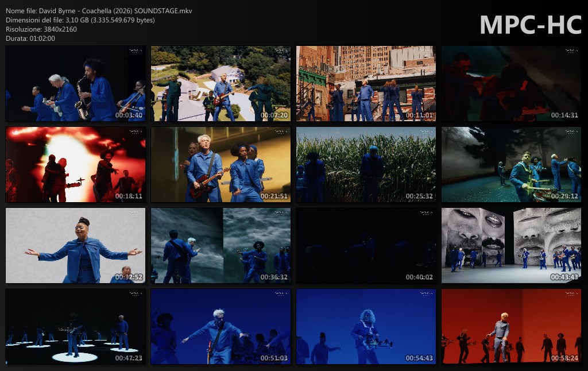Image resolution: width=588 pixels, height=371 pixels.
Task: Select the drummers thumbnail at 00:29:12
Action: [511, 165]
